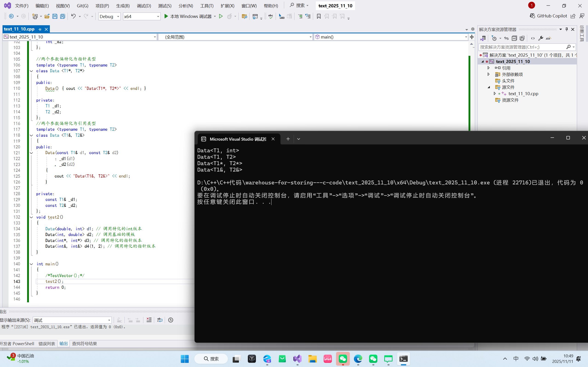588x367 pixels.
Task: Open the 调试(D) menu
Action: click(x=144, y=6)
